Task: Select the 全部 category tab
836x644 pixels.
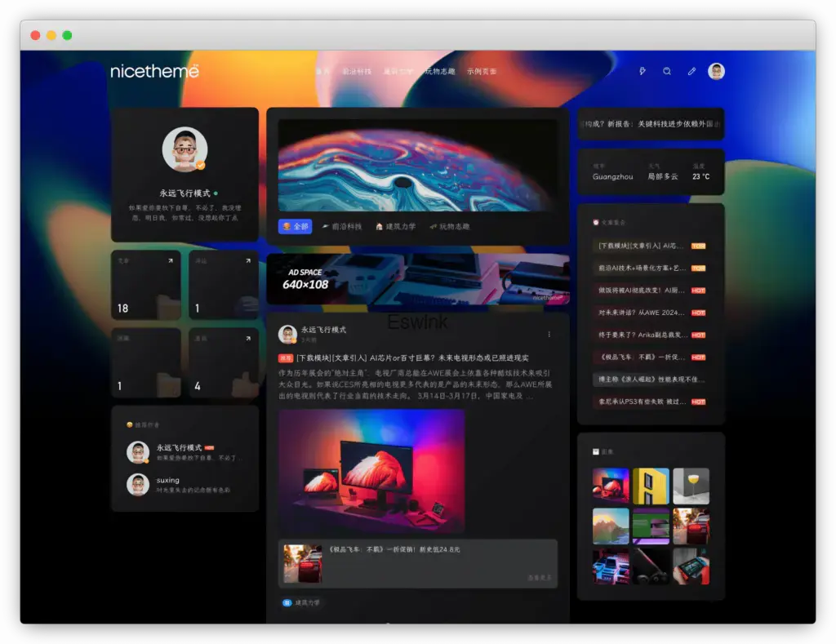Action: tap(295, 226)
